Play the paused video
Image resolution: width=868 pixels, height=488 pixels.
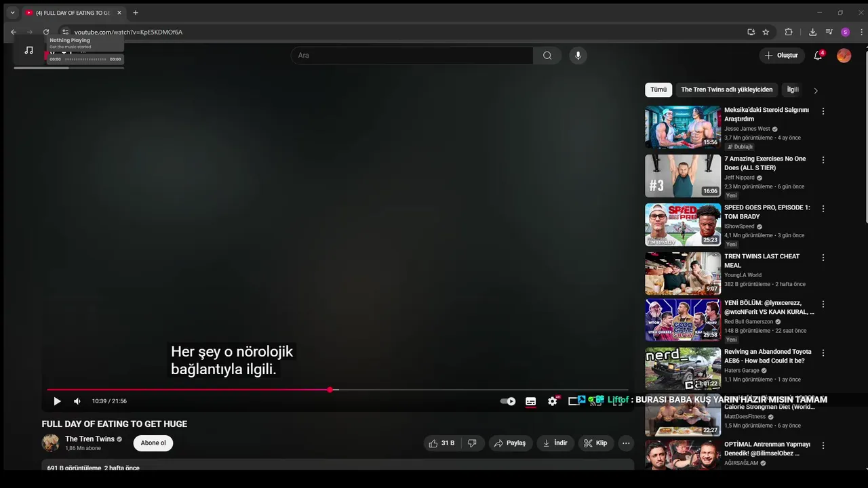57,401
